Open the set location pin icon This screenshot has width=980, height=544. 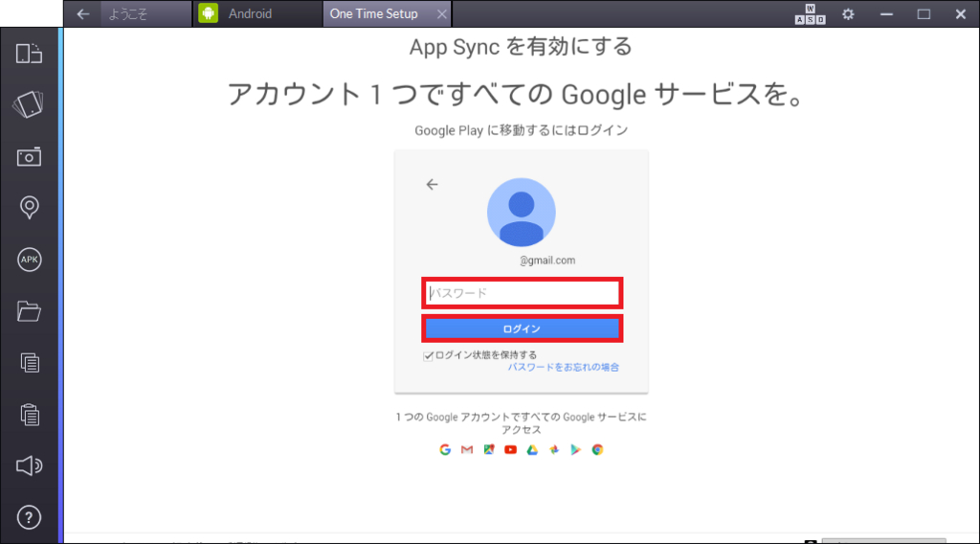click(x=29, y=208)
